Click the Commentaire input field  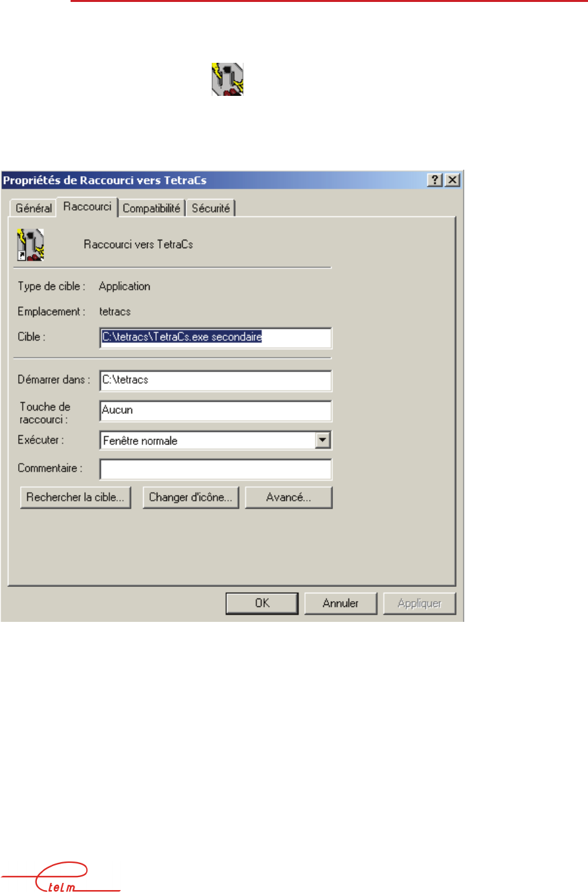click(x=216, y=469)
